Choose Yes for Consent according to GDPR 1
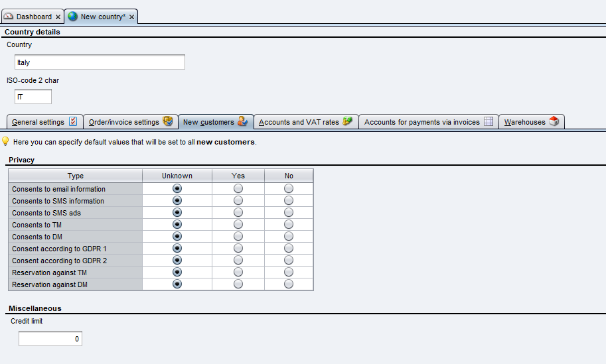Image resolution: width=606 pixels, height=364 pixels. pos(238,249)
